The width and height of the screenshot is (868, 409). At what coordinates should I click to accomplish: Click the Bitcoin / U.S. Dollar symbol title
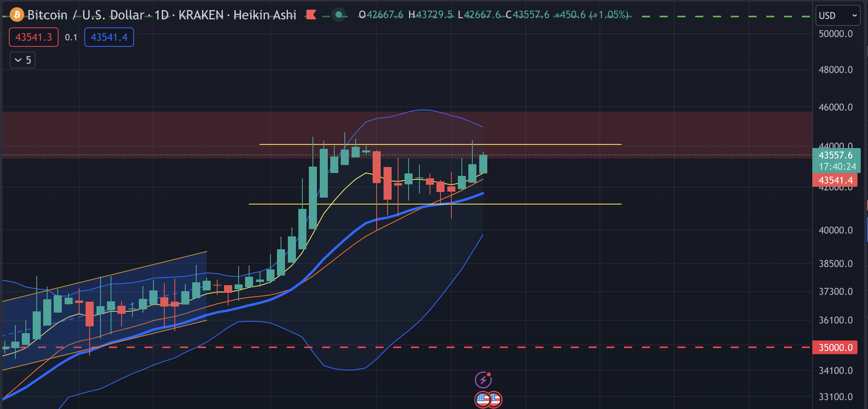tap(86, 15)
